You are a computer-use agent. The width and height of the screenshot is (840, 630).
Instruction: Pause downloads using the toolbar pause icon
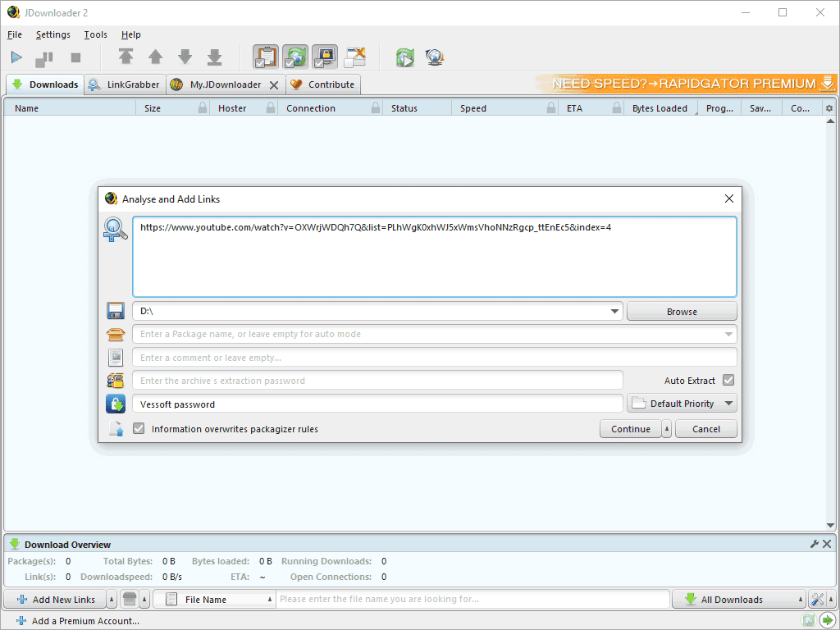click(x=44, y=58)
